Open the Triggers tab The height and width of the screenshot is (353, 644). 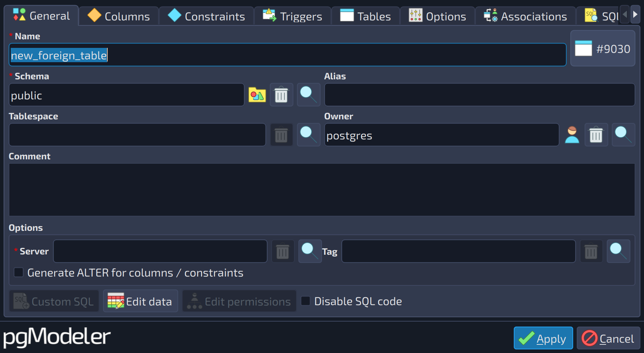293,16
